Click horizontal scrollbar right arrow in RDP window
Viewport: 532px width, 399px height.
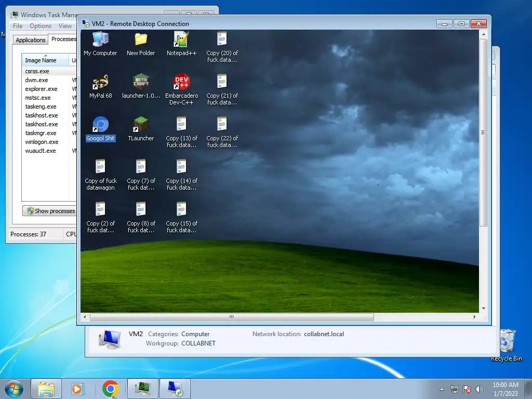(x=475, y=317)
